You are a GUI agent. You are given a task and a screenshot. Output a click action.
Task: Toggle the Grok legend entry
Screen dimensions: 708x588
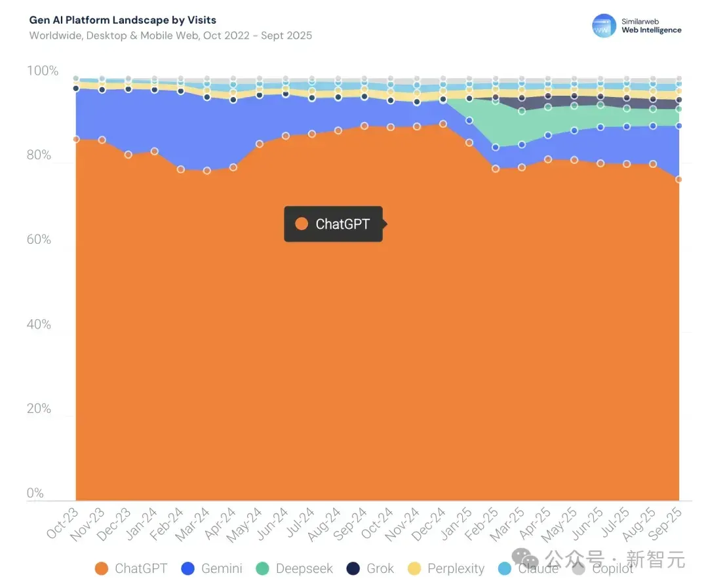(370, 568)
